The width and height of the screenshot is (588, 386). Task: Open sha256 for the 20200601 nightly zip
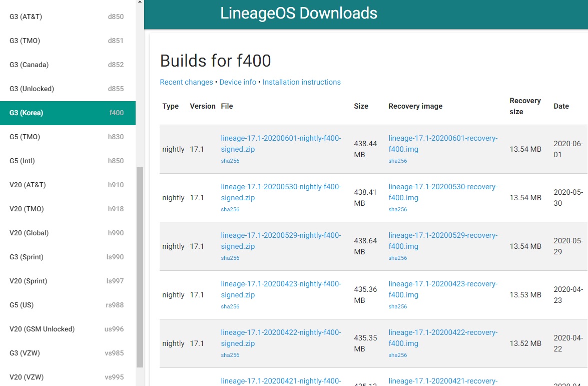230,161
